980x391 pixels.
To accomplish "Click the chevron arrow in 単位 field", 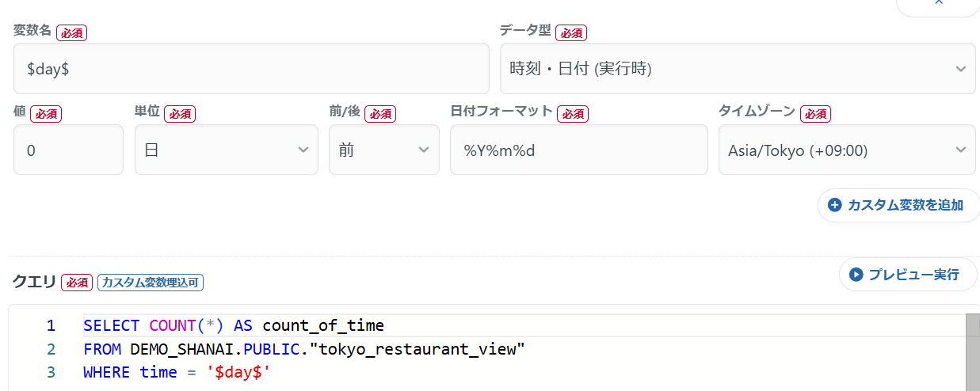I will tap(303, 150).
